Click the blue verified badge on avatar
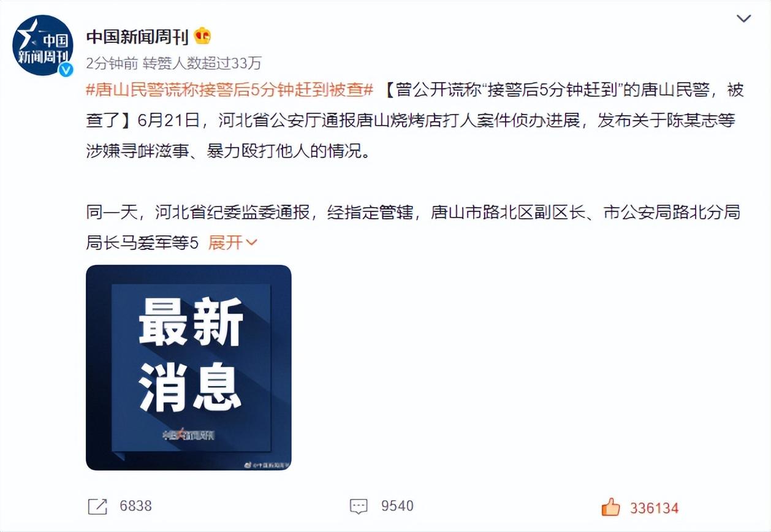The height and width of the screenshot is (532, 771). (x=65, y=69)
